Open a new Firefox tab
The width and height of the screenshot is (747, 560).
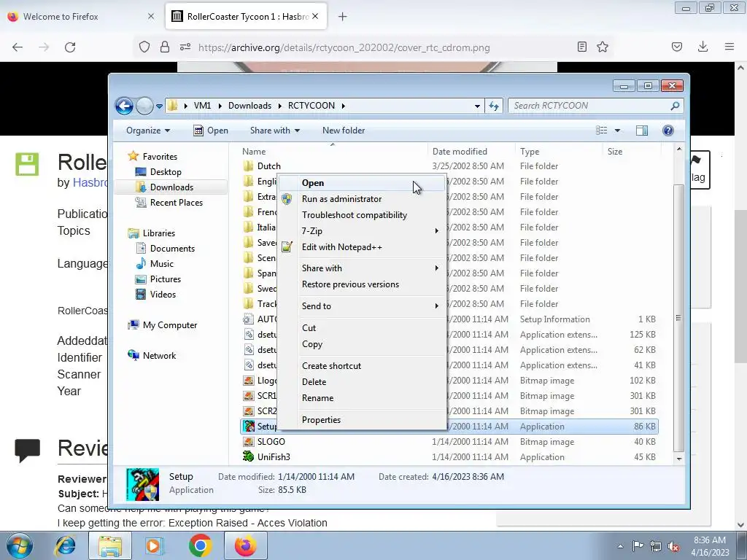343,17
